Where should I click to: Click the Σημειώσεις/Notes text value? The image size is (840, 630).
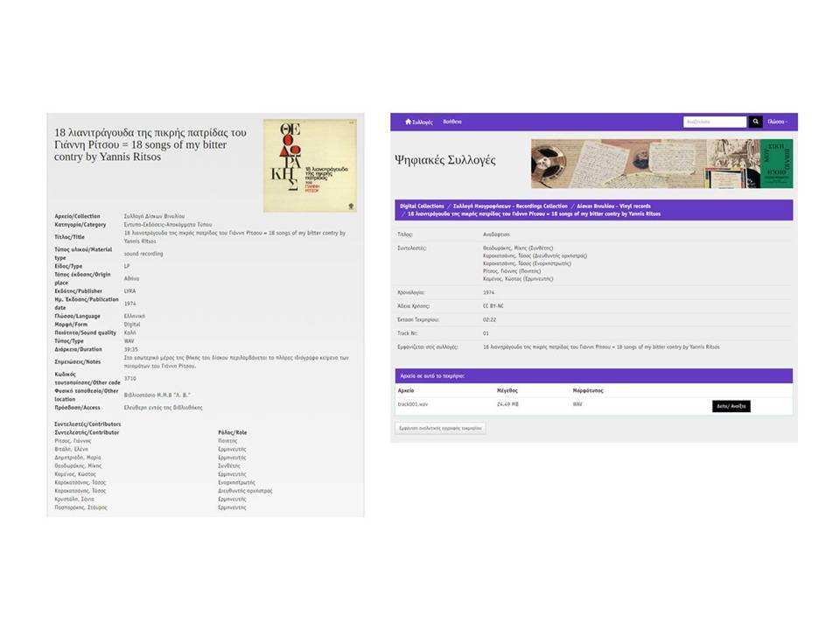(x=235, y=361)
